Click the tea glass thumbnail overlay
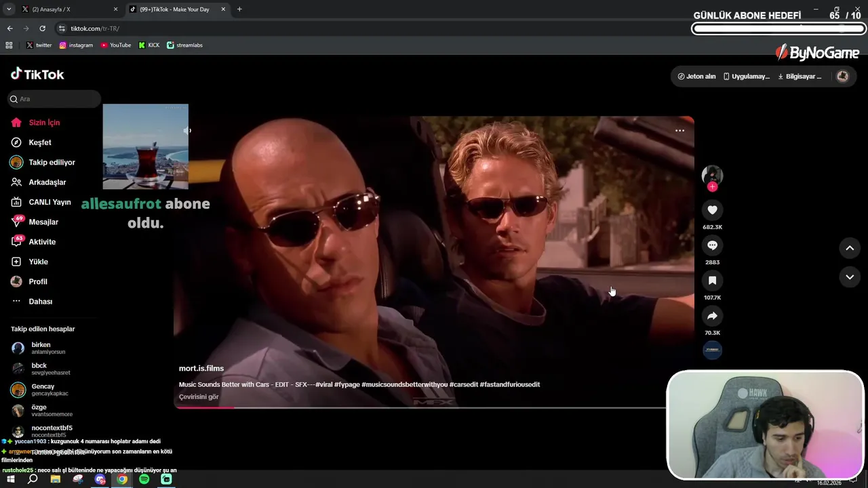868x488 pixels. pos(145,146)
